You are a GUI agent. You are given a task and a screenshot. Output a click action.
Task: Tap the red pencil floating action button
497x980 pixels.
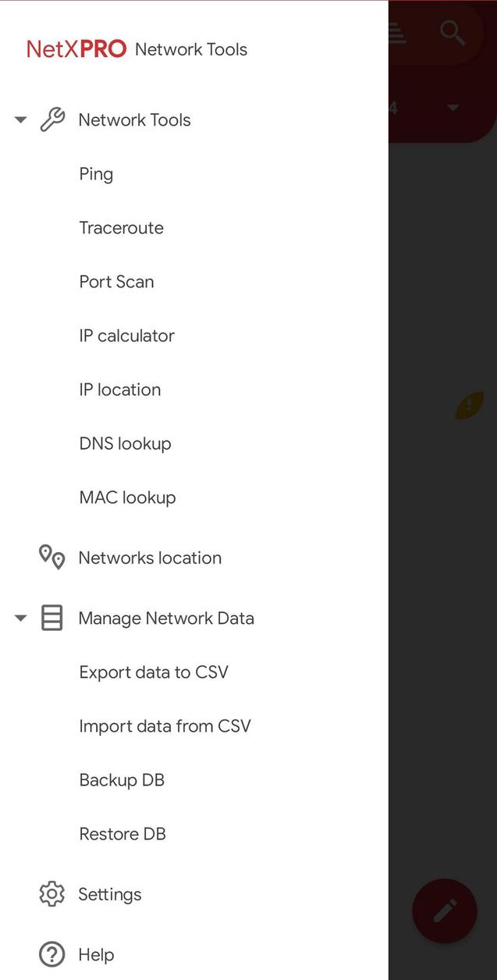(x=444, y=911)
